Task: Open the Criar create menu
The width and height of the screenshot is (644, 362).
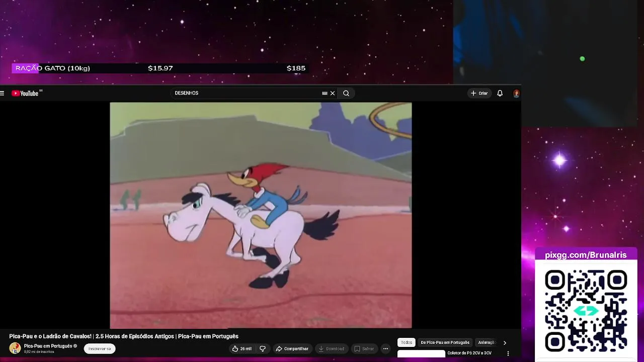Action: click(479, 93)
